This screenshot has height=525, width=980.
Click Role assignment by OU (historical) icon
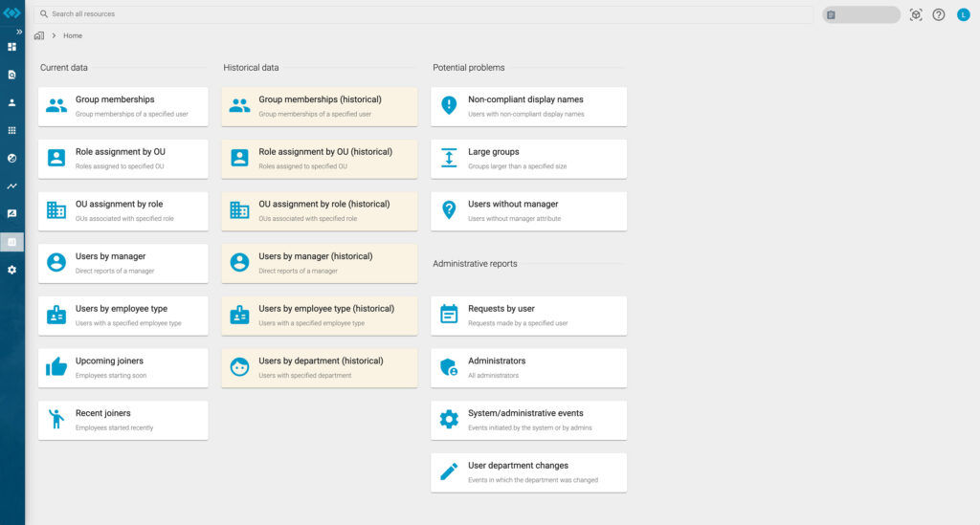coord(239,158)
